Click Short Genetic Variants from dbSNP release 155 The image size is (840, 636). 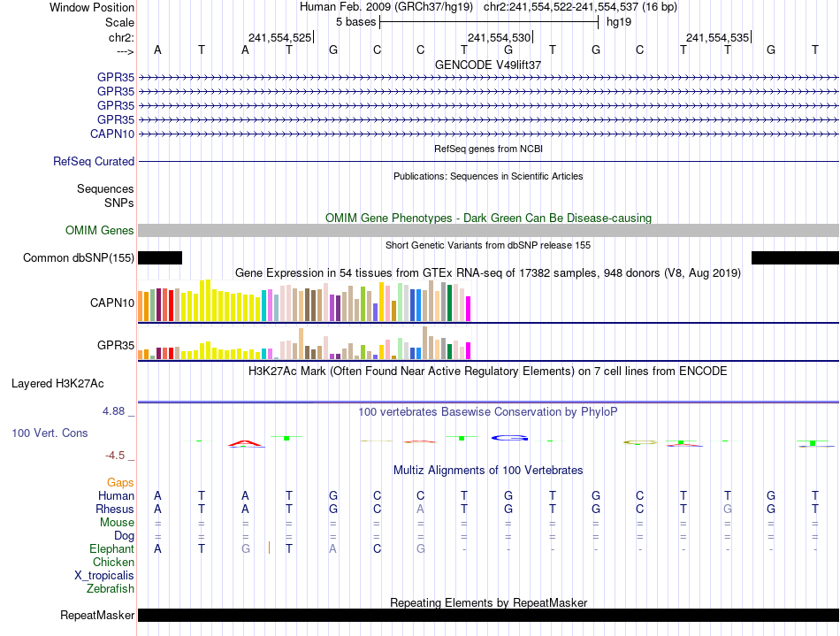tap(488, 245)
